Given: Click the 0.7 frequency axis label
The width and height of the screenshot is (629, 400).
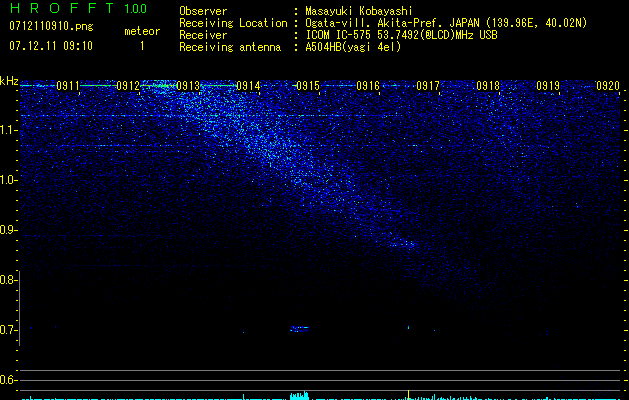Looking at the screenshot, I should coord(8,330).
